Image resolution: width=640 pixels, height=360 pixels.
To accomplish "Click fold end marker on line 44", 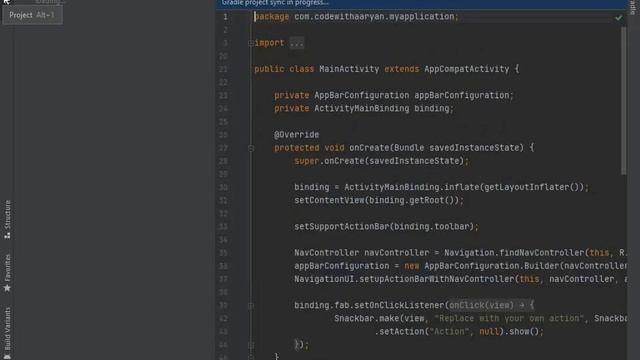I will coord(251,345).
